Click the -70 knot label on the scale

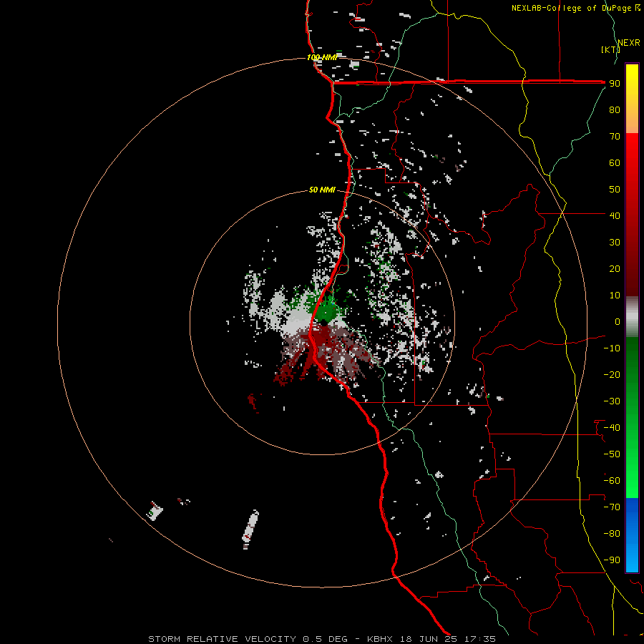pos(612,507)
